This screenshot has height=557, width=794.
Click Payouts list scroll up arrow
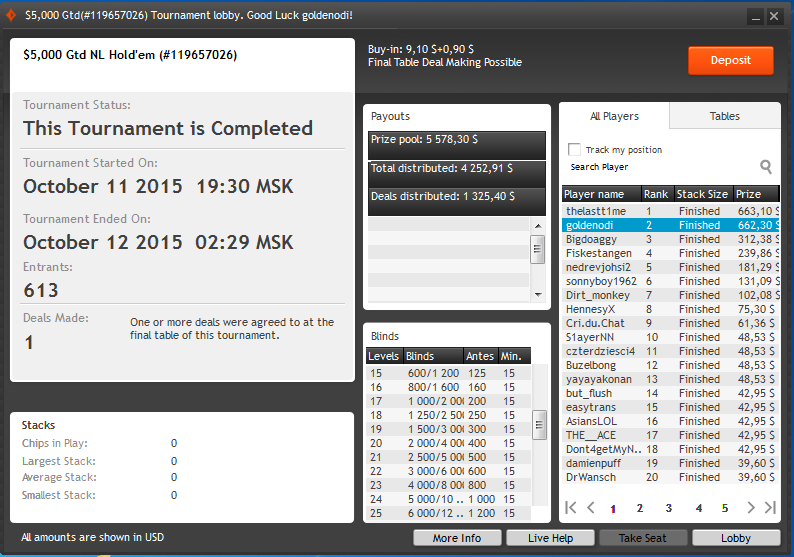pos(538,226)
